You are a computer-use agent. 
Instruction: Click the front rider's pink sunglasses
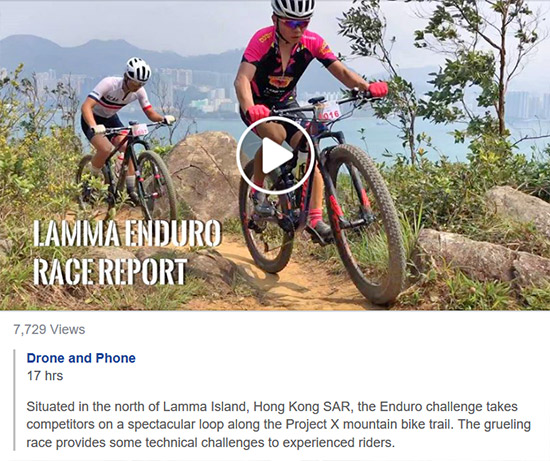click(x=295, y=24)
